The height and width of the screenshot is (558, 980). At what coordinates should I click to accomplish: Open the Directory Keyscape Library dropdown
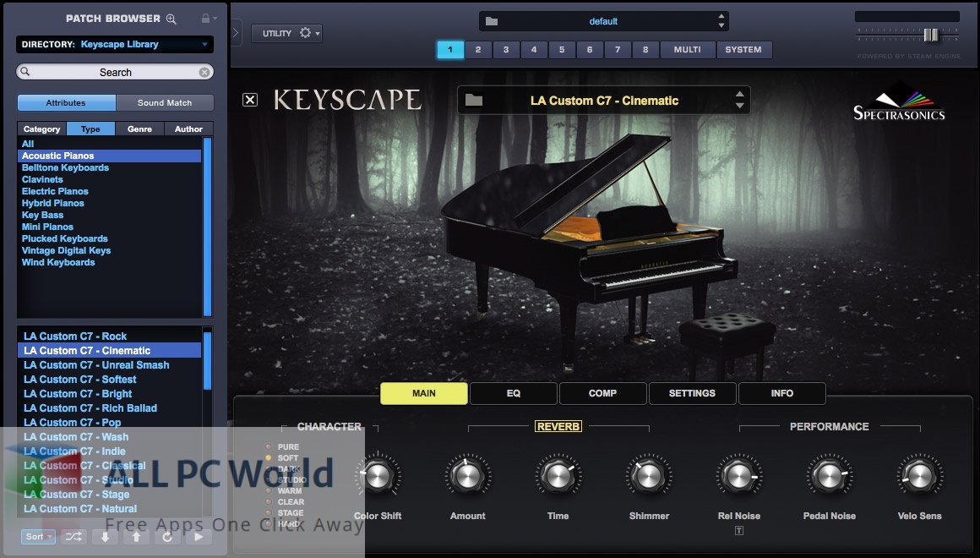115,45
